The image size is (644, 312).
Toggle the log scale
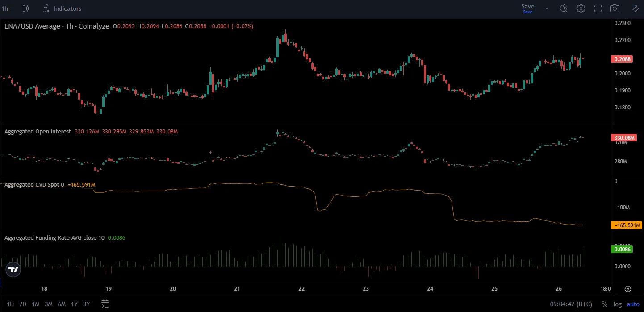click(x=617, y=304)
